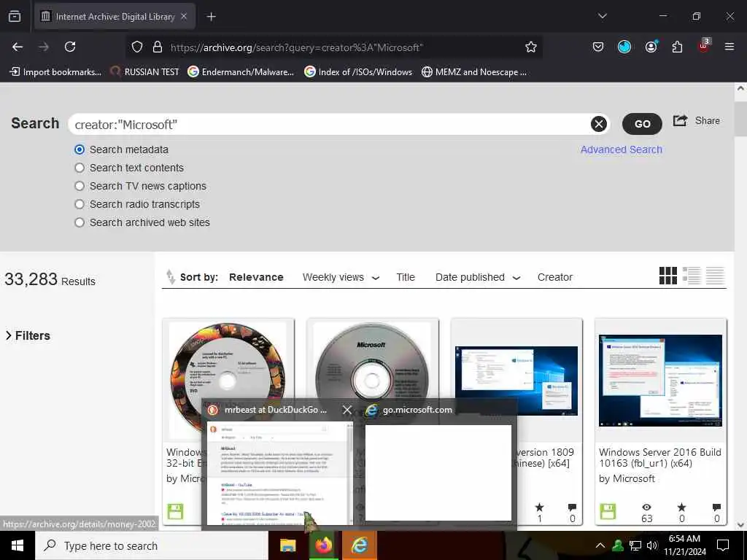Toggle the sort direction arrows icon

[x=170, y=276]
